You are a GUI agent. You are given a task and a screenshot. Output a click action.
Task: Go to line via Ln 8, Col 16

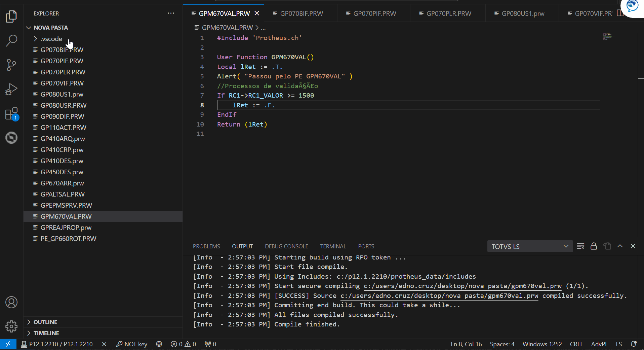click(466, 344)
